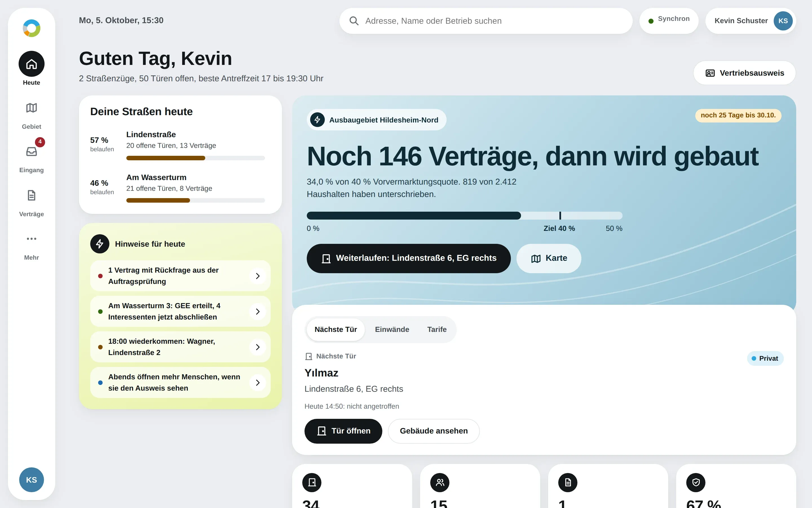
Task: Click the app logo in sidebar
Action: pyautogui.click(x=32, y=28)
